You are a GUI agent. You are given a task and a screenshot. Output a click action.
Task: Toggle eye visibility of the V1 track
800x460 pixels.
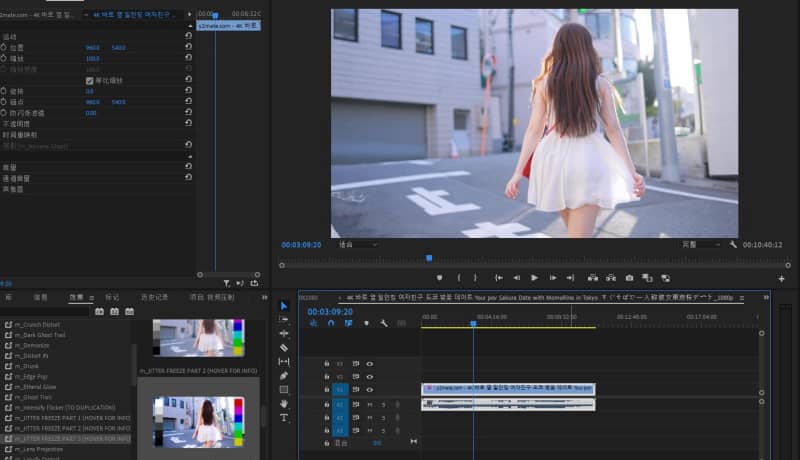tap(369, 390)
